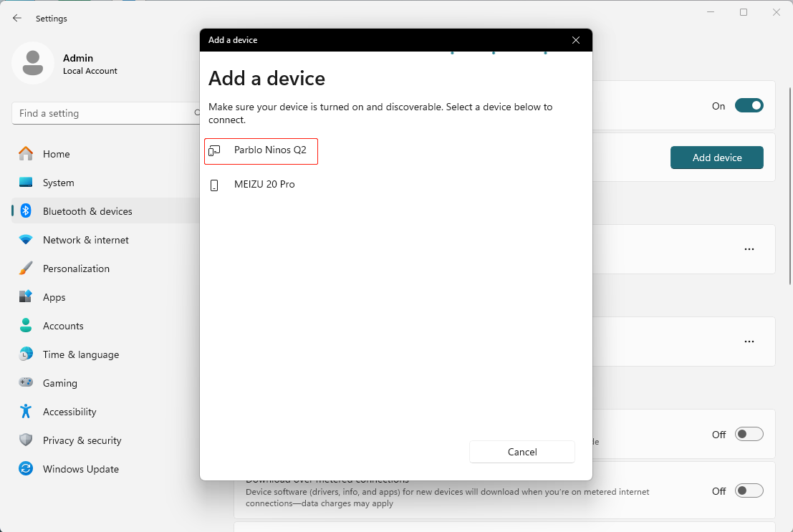Open Accessibility settings

pos(106,412)
